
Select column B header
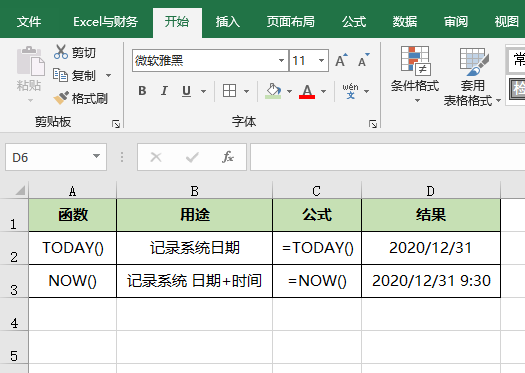point(195,191)
